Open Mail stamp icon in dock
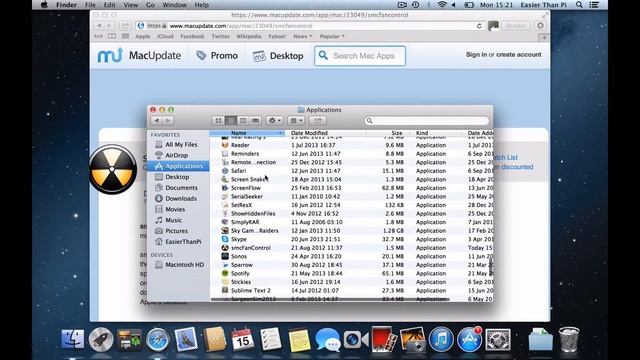640x360 pixels. pyautogui.click(x=186, y=339)
